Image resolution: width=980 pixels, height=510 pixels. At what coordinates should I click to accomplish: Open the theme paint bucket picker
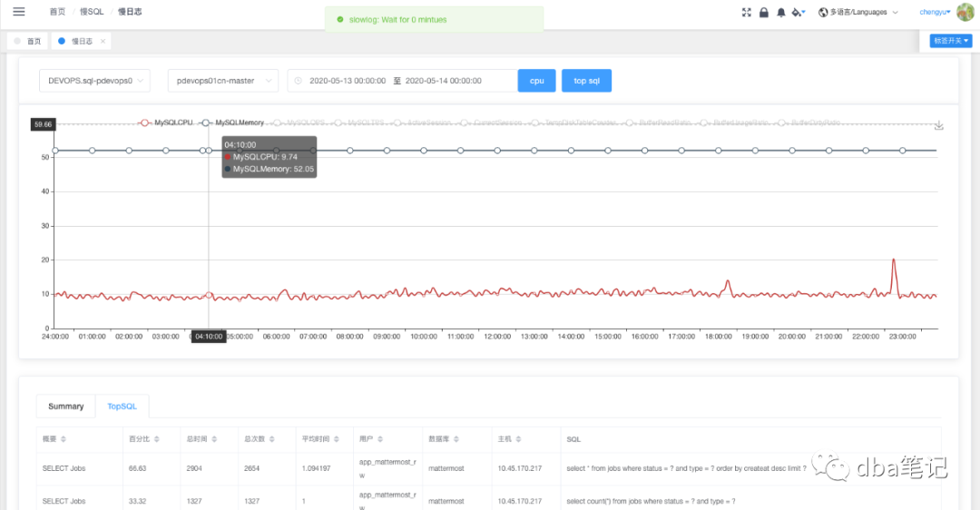798,13
